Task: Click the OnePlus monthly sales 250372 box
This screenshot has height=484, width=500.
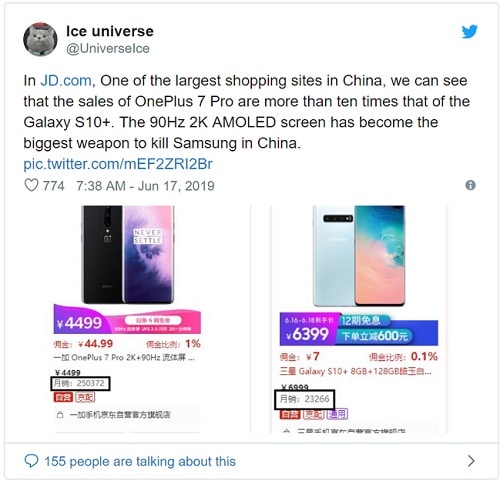Action: coord(80,383)
